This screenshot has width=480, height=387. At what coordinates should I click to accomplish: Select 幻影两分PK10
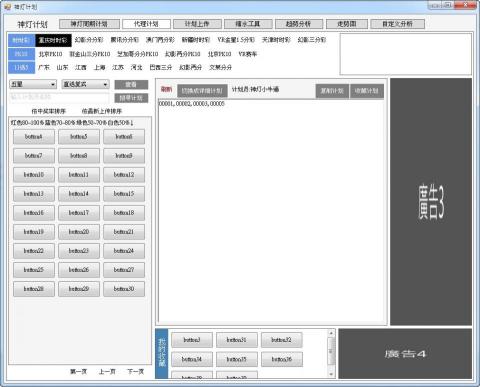pos(183,54)
